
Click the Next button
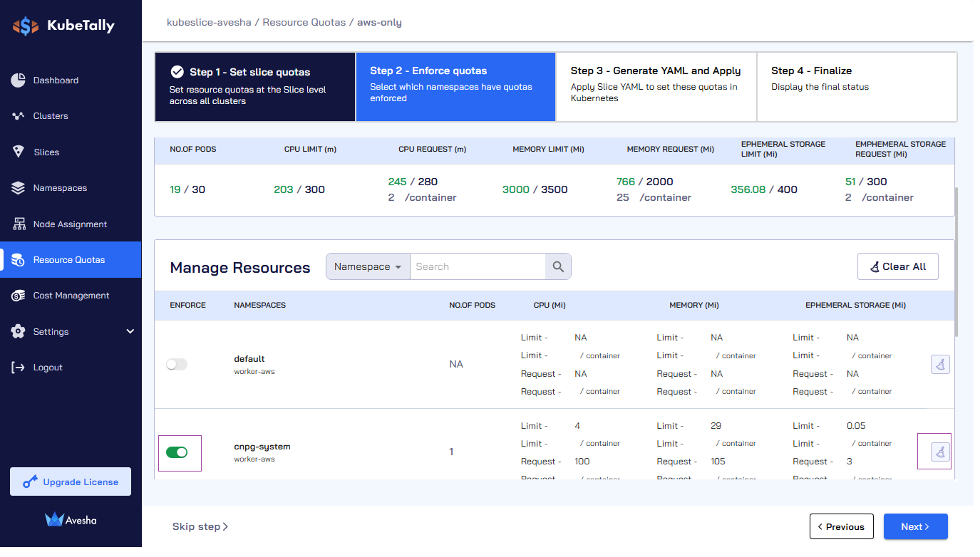(x=916, y=527)
